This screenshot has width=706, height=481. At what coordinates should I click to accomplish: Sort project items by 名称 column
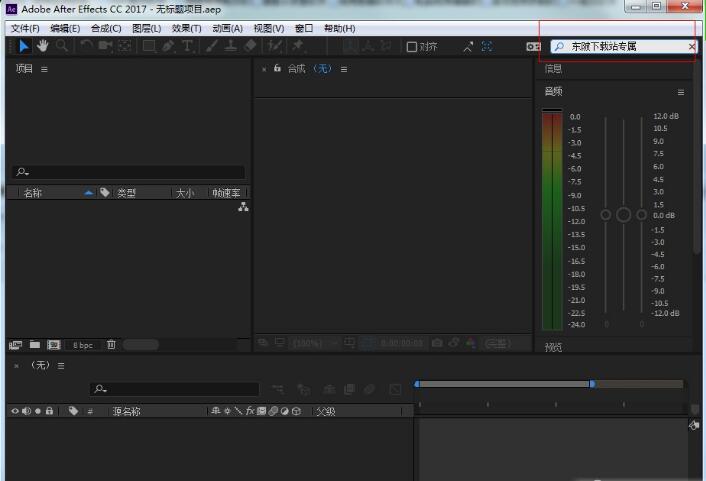33,193
